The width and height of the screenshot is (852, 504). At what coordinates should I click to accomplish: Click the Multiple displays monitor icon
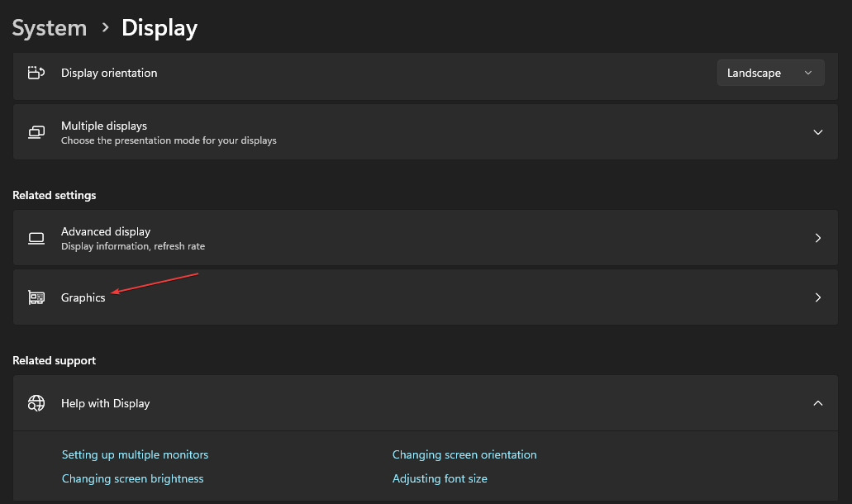[x=36, y=131]
